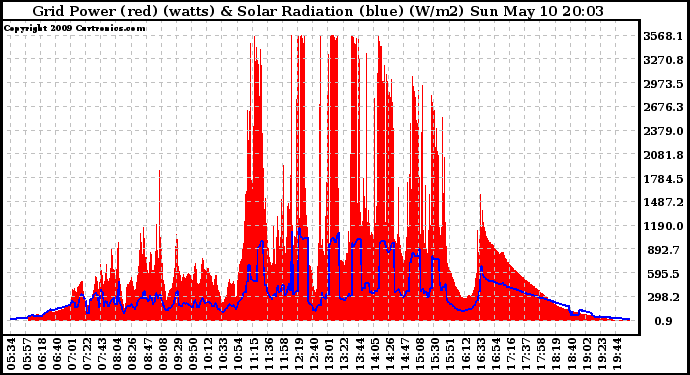Click the 14:26 time label
Viewport: 690px width, 375px height.
(x=389, y=353)
